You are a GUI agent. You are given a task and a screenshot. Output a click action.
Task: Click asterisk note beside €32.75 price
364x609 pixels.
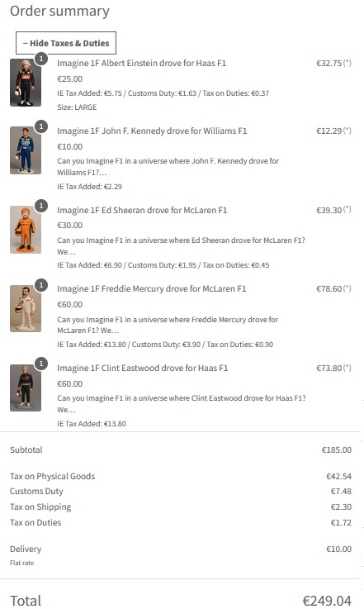tap(347, 63)
